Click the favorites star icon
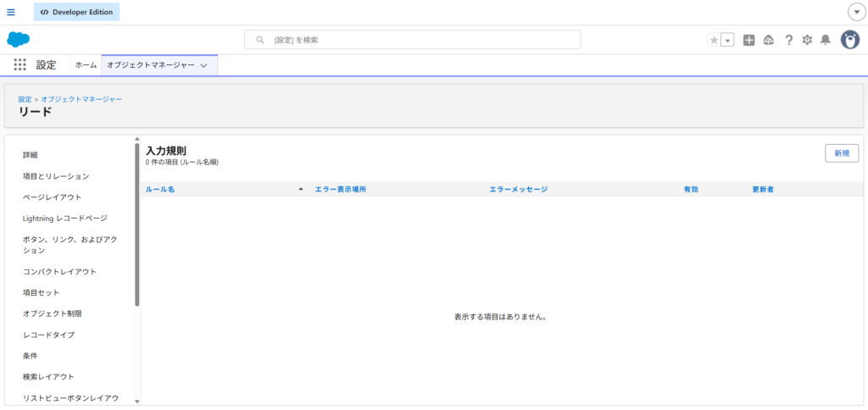The width and height of the screenshot is (868, 410). click(x=714, y=40)
